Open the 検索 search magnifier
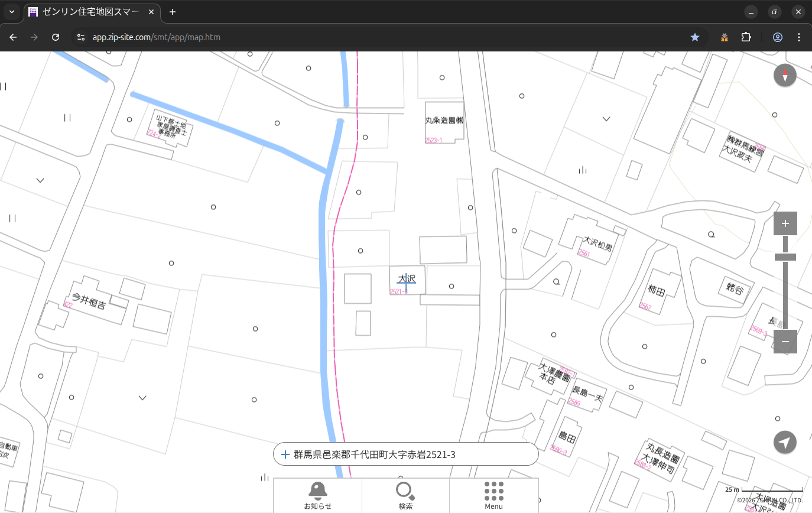The width and height of the screenshot is (812, 513). click(405, 495)
